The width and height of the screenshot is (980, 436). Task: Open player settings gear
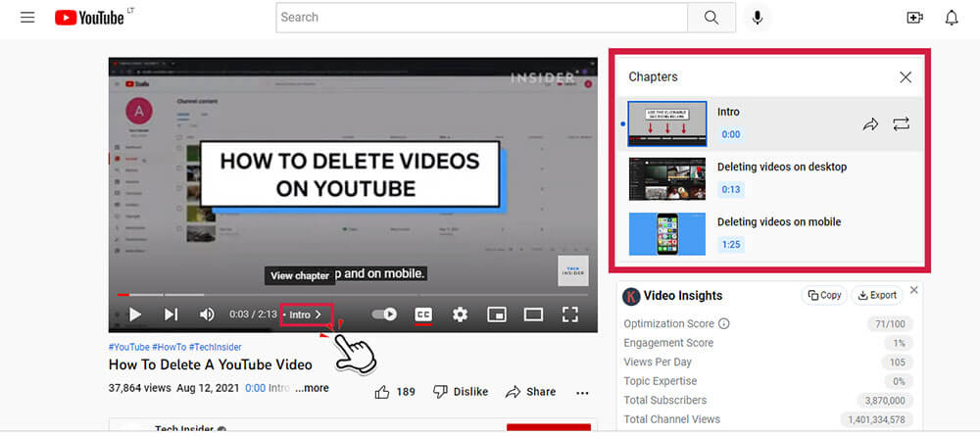tap(460, 315)
